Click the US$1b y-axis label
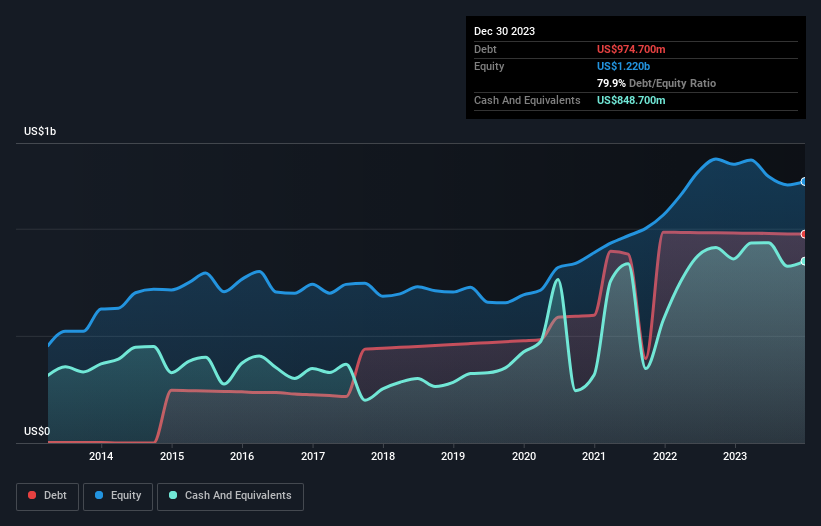 tap(40, 131)
